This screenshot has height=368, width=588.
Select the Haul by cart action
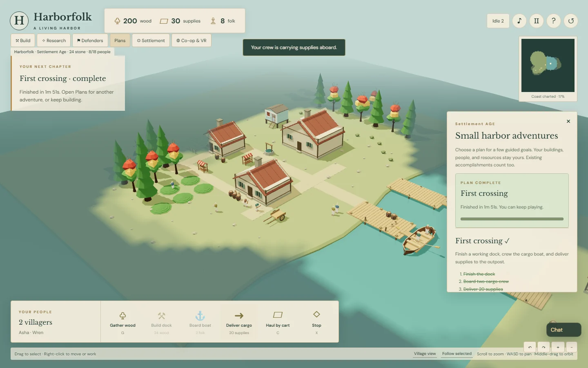point(278,322)
